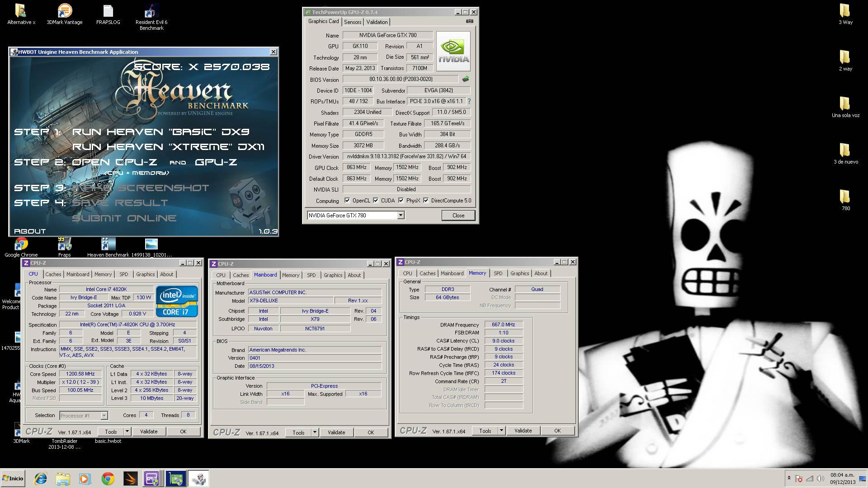Image resolution: width=868 pixels, height=488 pixels.
Task: Open Heaven Benchmark desktop shortcut
Action: tap(108, 247)
